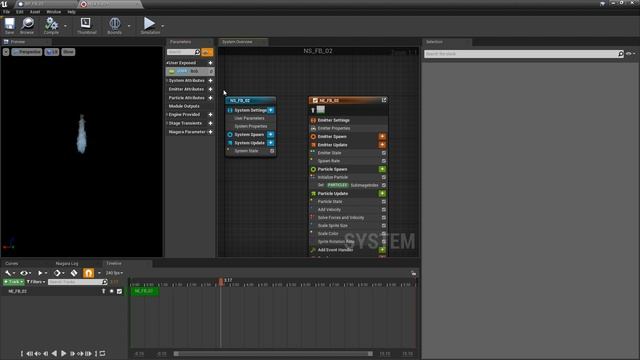This screenshot has width=640, height=360.
Task: Toggle timeline snapping magnet icon
Action: (x=88, y=273)
